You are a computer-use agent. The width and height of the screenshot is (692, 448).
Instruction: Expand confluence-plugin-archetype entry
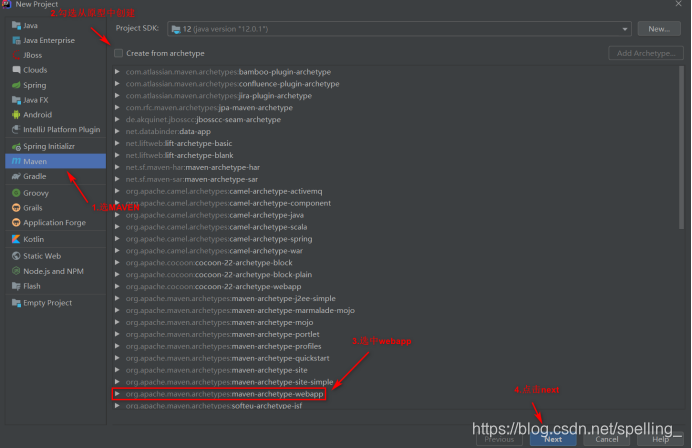pos(117,83)
